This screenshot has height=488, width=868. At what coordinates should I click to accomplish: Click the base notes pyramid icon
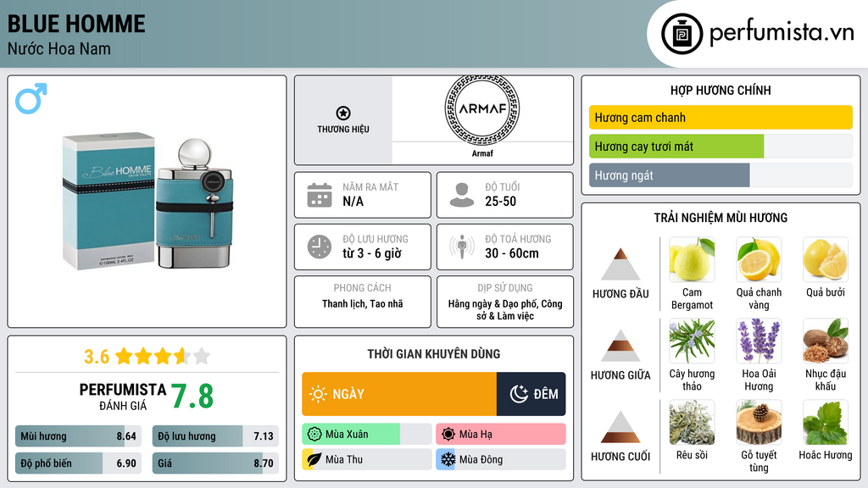[620, 427]
